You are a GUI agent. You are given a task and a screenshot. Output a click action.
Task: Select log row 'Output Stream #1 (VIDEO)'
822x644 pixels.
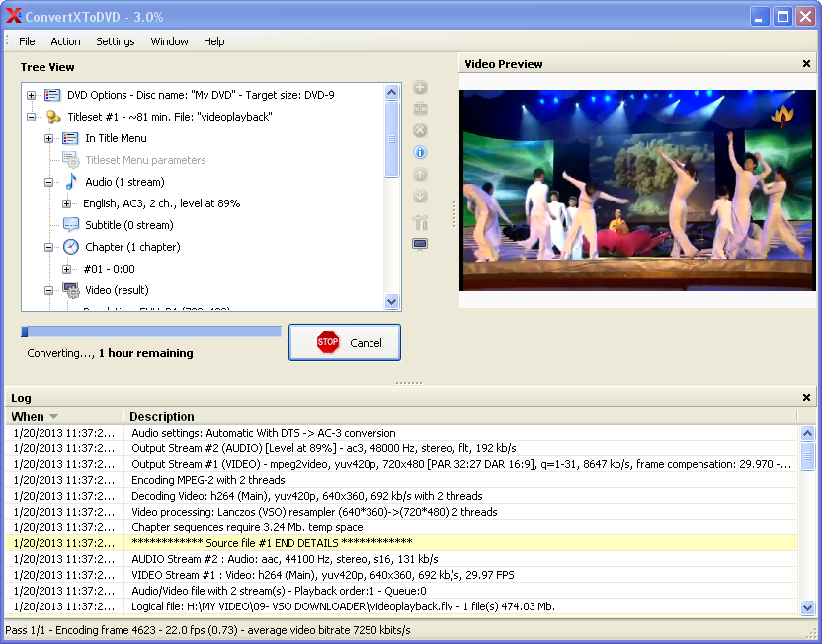tap(401, 464)
